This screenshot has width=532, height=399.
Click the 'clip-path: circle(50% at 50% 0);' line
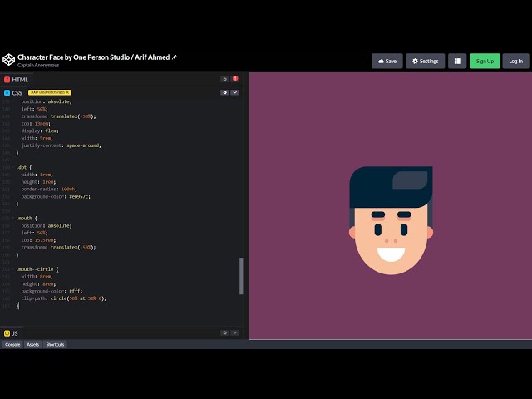64,298
